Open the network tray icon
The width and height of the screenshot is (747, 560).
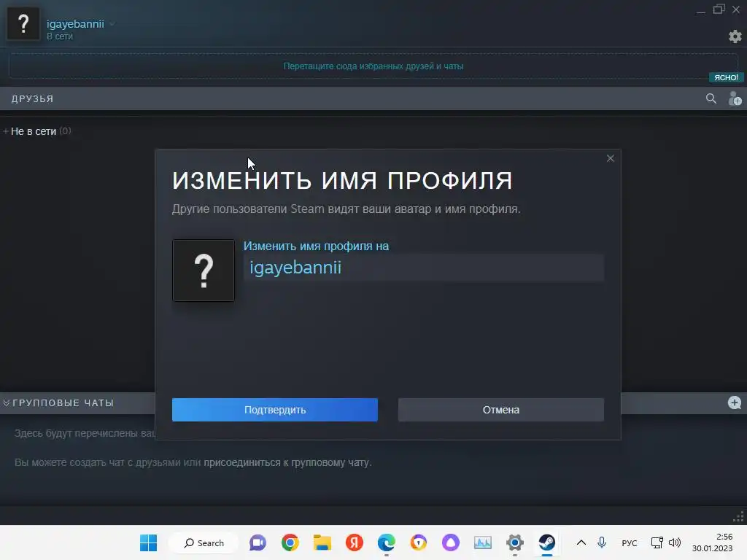click(x=657, y=542)
